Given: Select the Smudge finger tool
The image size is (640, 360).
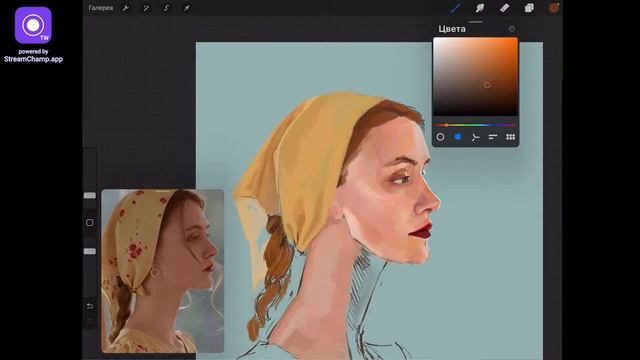Looking at the screenshot, I should click(480, 8).
